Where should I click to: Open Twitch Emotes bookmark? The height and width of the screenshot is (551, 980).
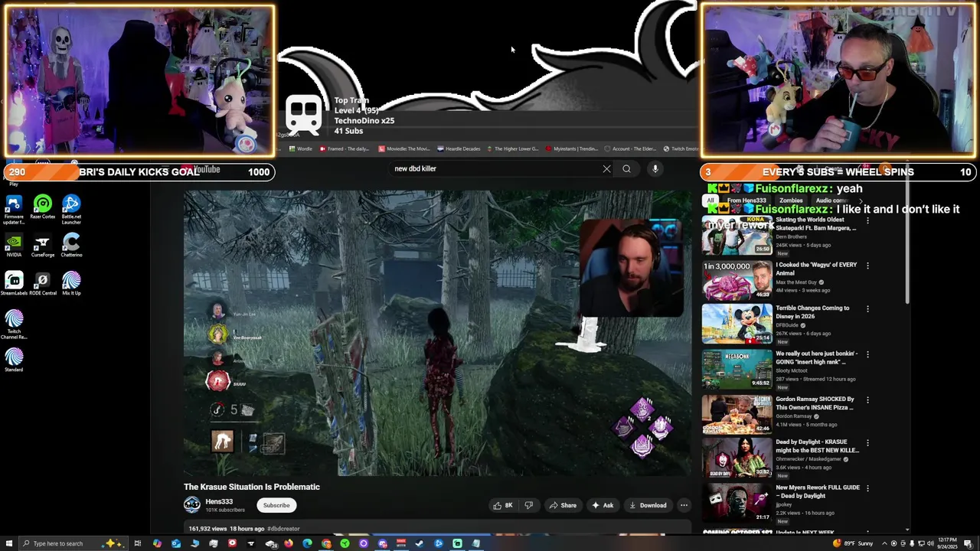tap(681, 148)
